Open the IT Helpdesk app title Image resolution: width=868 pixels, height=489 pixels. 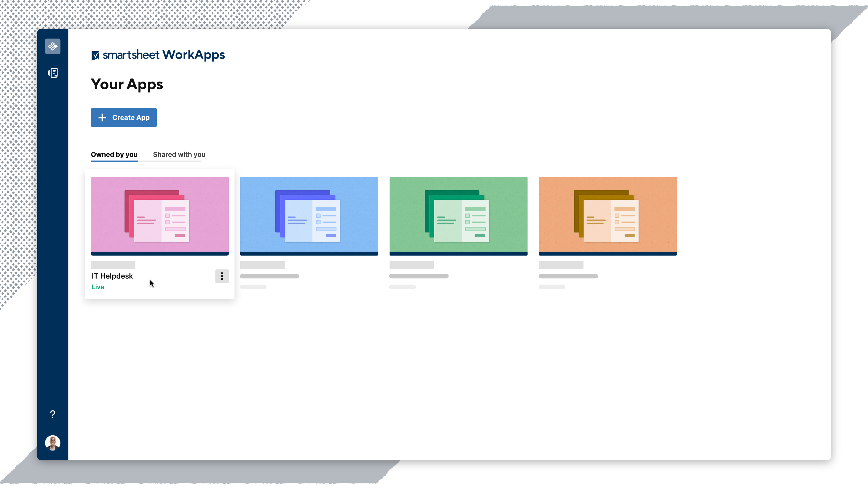(112, 276)
